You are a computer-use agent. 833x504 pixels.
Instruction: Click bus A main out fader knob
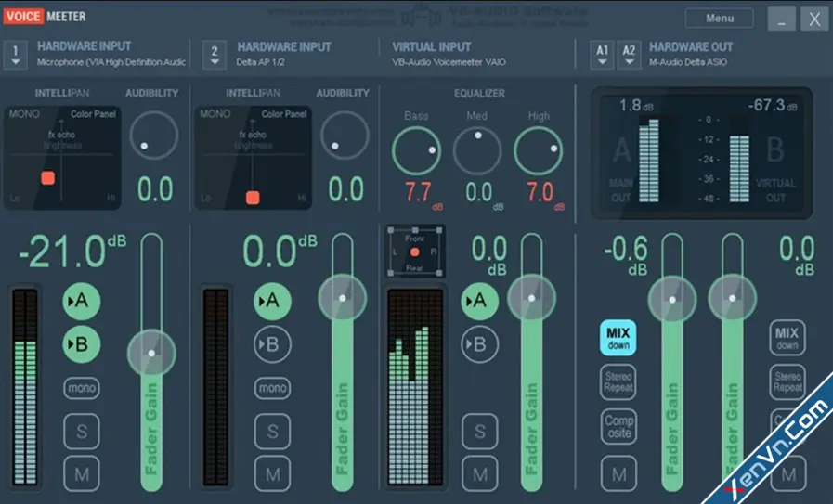672,300
